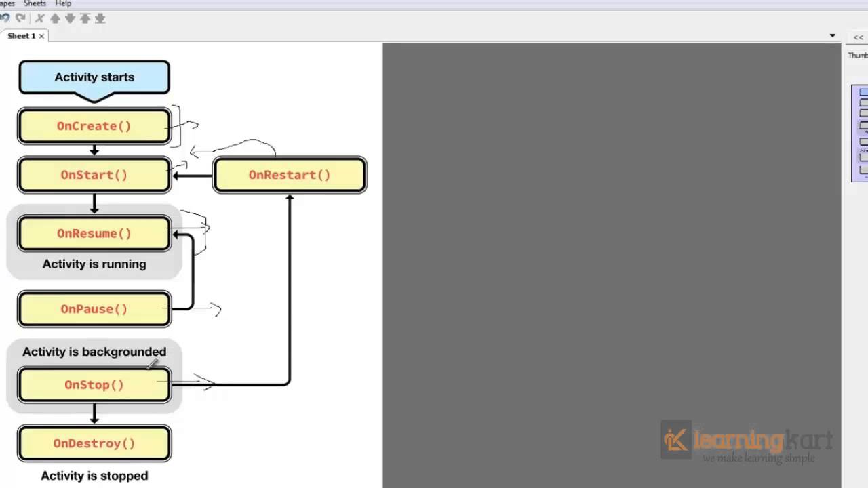The height and width of the screenshot is (488, 868).
Task: Select the OnRestart() box
Action: click(x=290, y=175)
